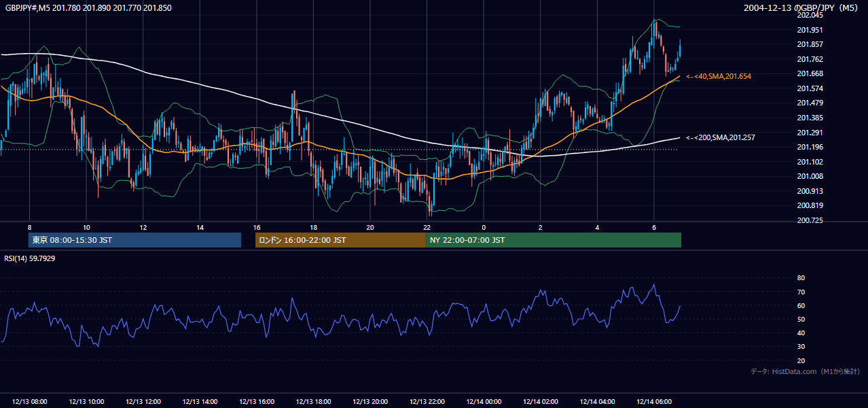Click hour tick 0 under price chart

click(484, 227)
